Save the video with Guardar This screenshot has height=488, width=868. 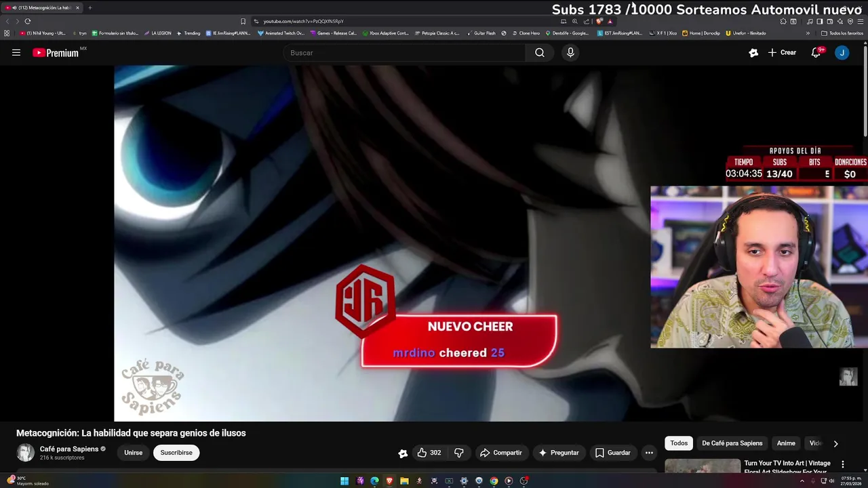point(613,453)
